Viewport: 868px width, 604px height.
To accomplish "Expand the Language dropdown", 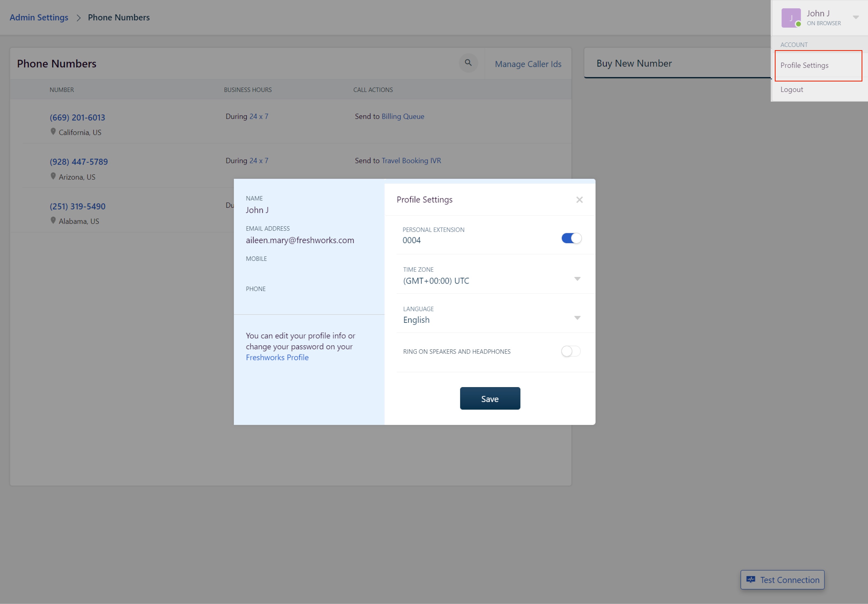I will (577, 318).
